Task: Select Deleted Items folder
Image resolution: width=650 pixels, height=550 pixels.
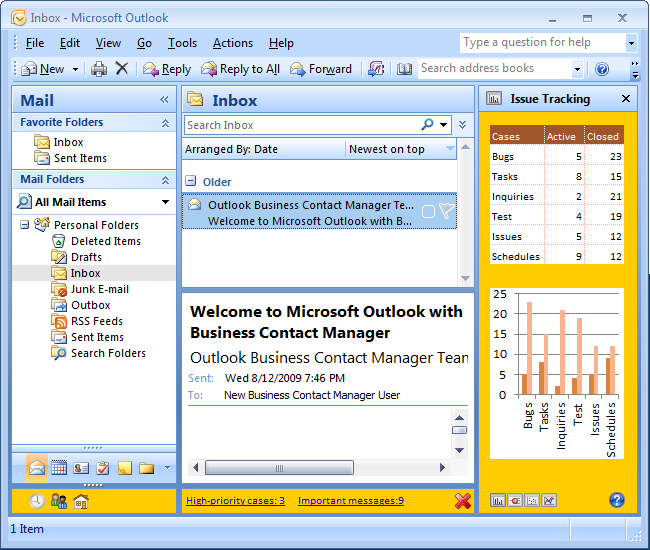Action: coord(96,241)
